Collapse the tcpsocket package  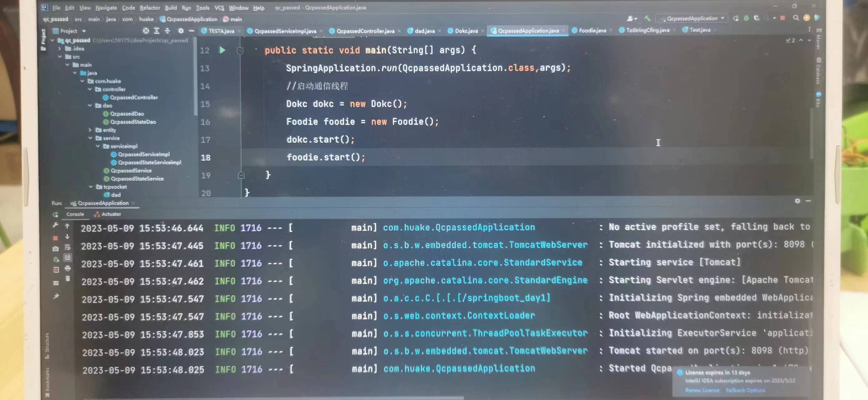click(x=91, y=187)
